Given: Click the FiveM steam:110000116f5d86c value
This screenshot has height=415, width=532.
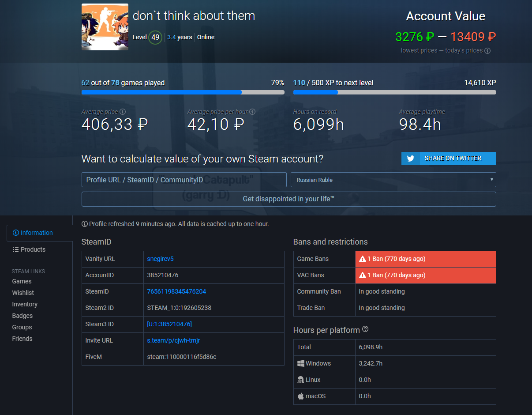Looking at the screenshot, I should coord(182,357).
